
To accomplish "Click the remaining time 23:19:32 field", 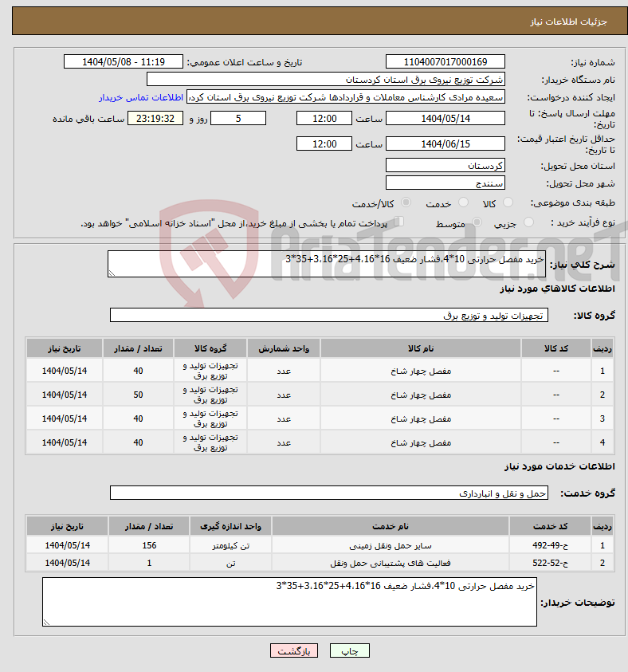I will (x=155, y=118).
